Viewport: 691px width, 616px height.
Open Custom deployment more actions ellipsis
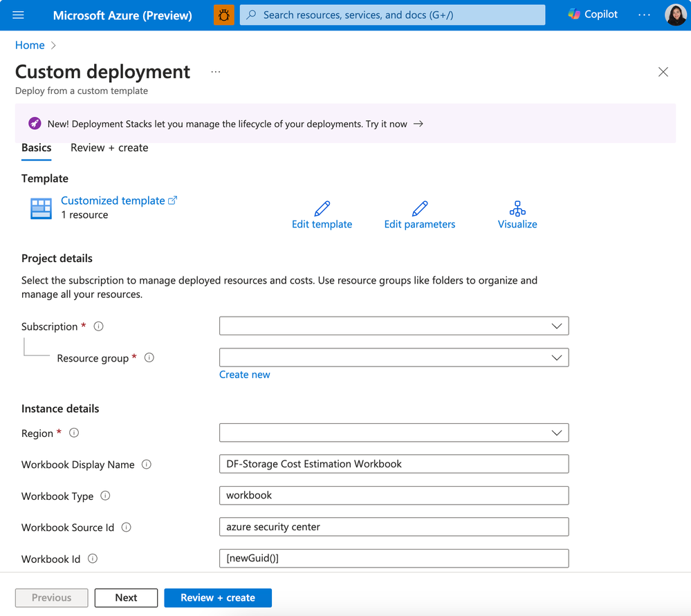[216, 72]
